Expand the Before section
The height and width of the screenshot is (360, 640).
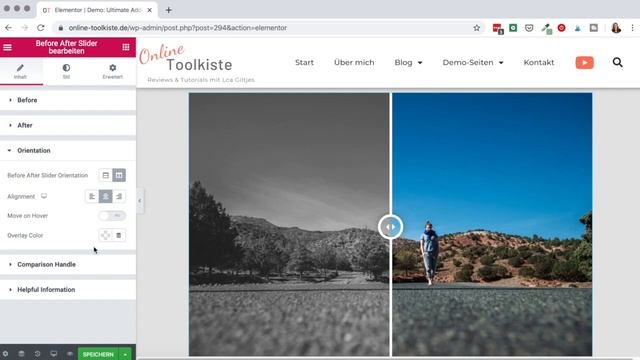68,100
